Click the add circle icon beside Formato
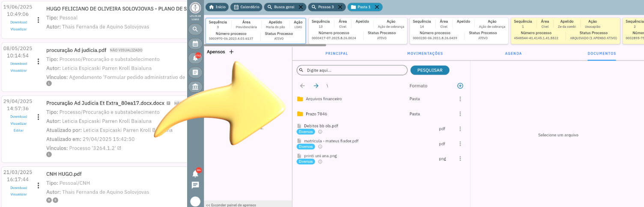The height and width of the screenshot is (207, 644). click(460, 86)
